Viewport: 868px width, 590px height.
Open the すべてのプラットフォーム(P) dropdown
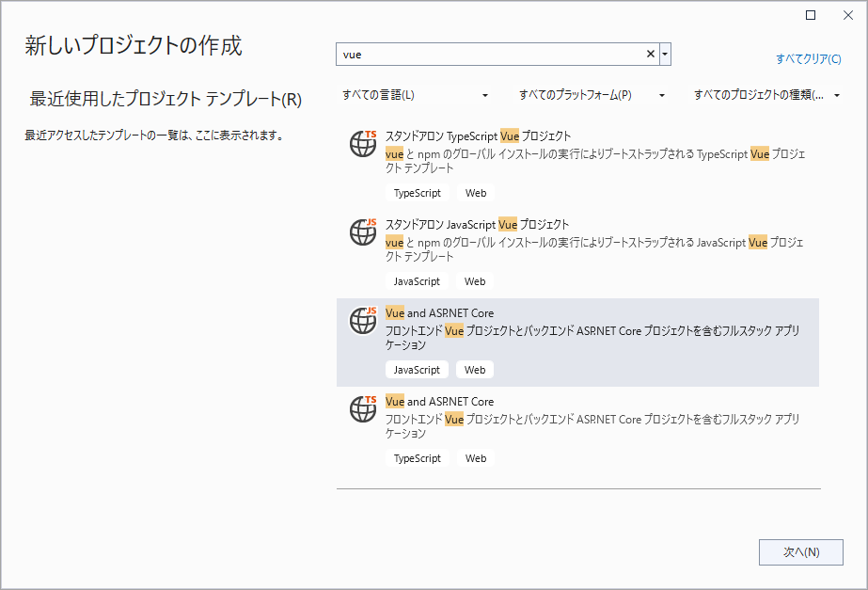[x=592, y=95]
